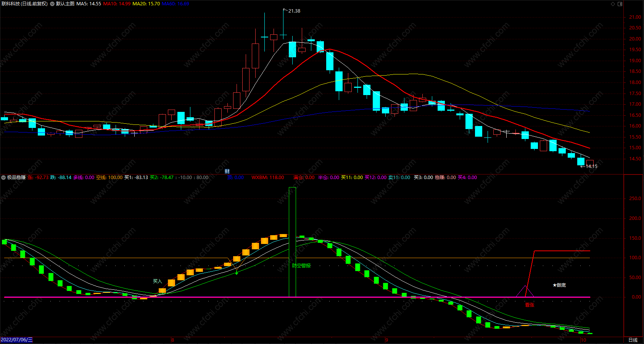This screenshot has width=644, height=344.
Task: Click the 涨: -92.73 indicator value
Action: [x=38, y=178]
